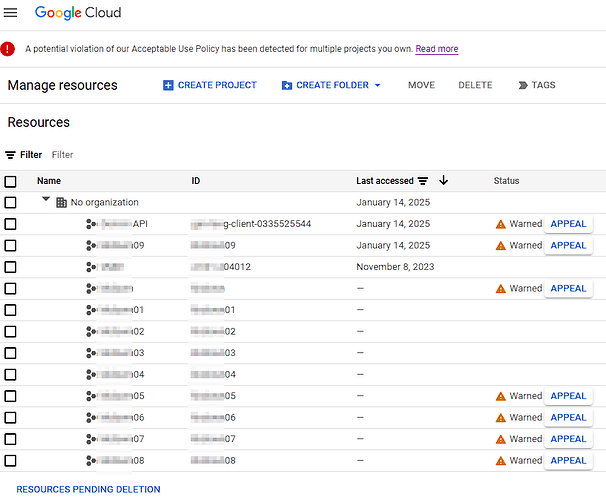Click Appeal for project ending 05
Screen dimensions: 606x500
coord(568,396)
